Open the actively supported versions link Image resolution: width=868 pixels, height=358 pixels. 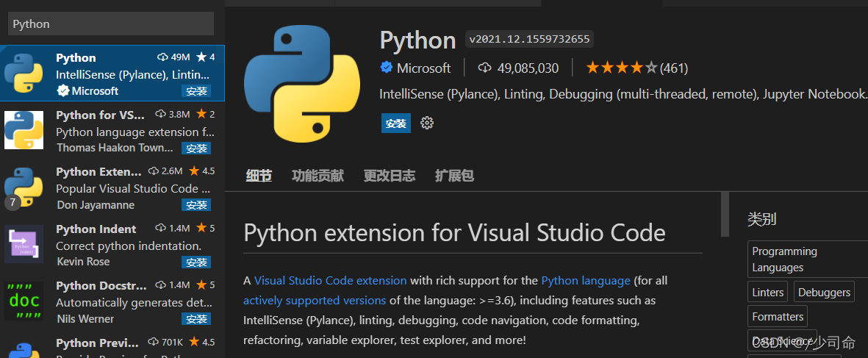pyautogui.click(x=315, y=301)
